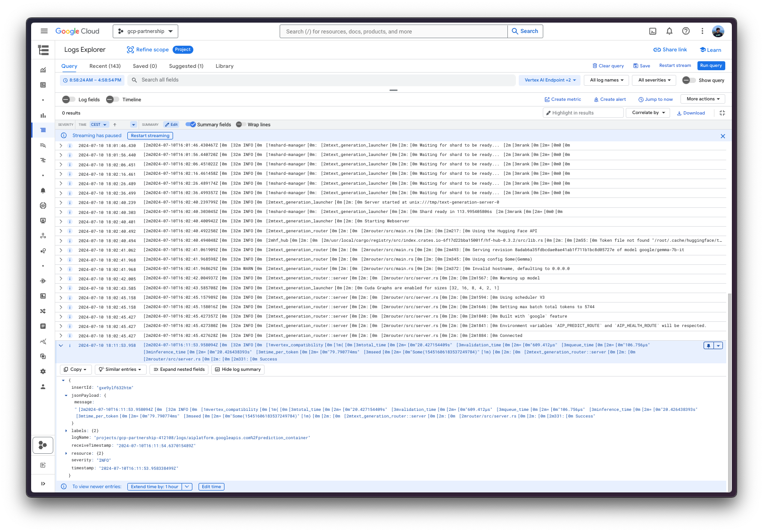Screen dimensions: 763x532
Task: Open the bar chart icon in sidebar
Action: [43, 115]
